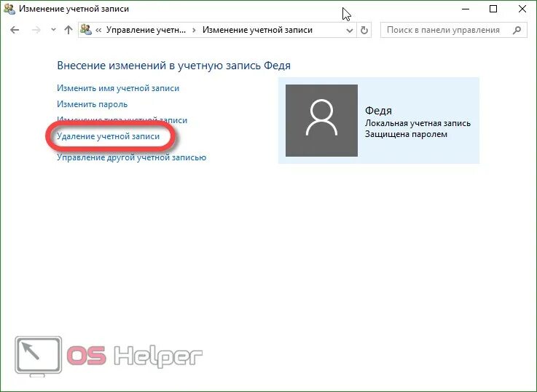Viewport: 537px width, 392px height.
Task: Click the 'Федя' account name text
Action: click(378, 111)
